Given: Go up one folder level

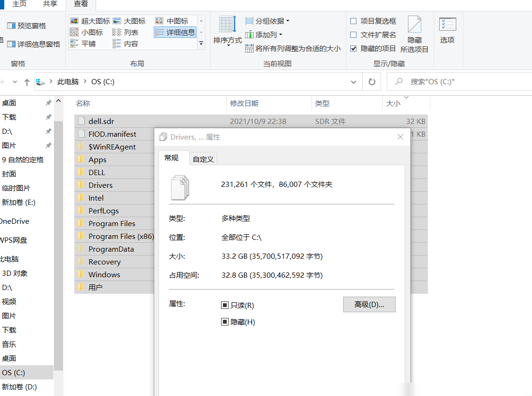Looking at the screenshot, I should 27,82.
